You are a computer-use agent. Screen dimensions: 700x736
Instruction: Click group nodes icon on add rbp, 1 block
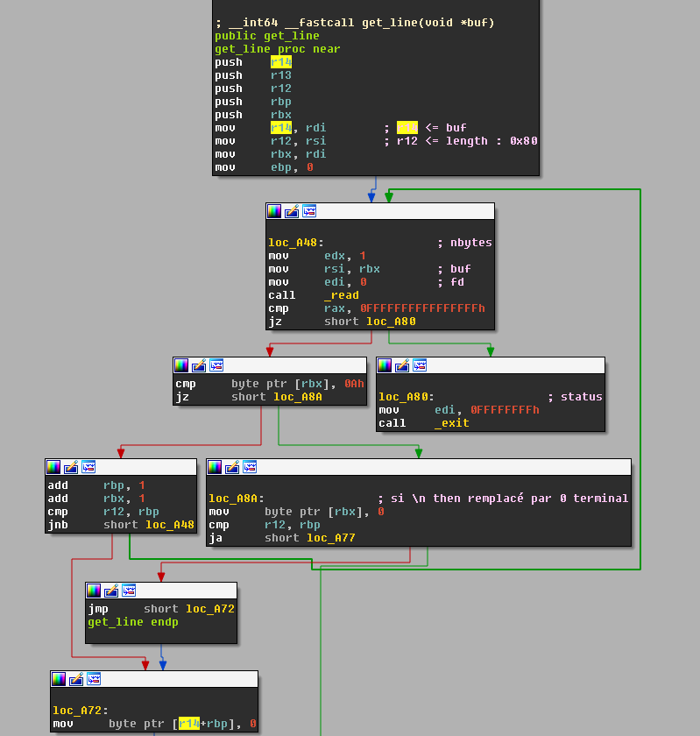tap(88, 467)
